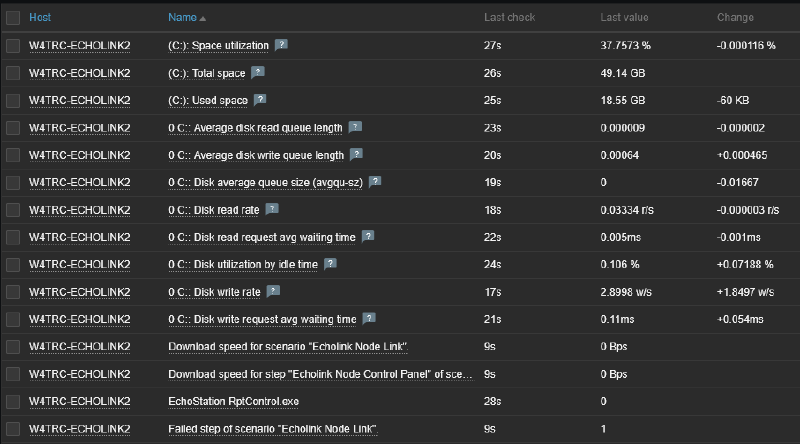
Task: Click the Change column header
Action: (x=735, y=17)
